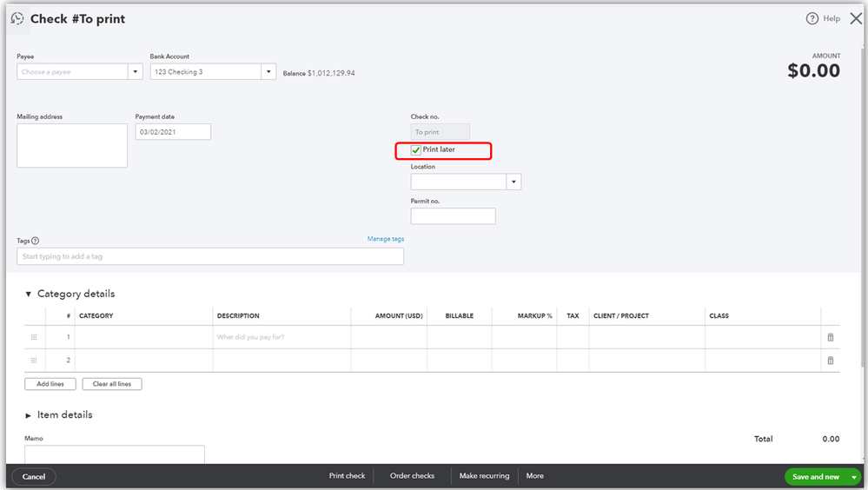Click the Tags help info icon

pyautogui.click(x=36, y=241)
